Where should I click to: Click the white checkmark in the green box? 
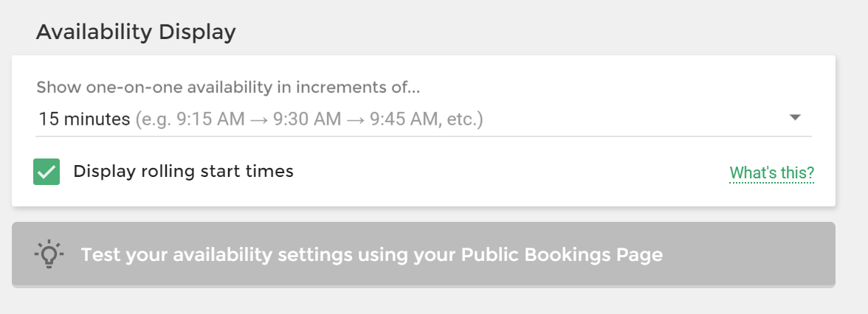point(46,172)
